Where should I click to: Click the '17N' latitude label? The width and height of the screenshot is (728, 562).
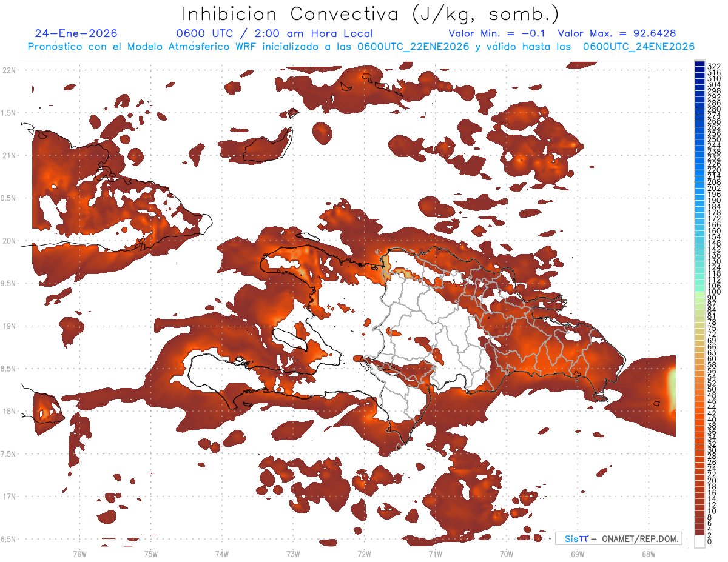pos(10,497)
